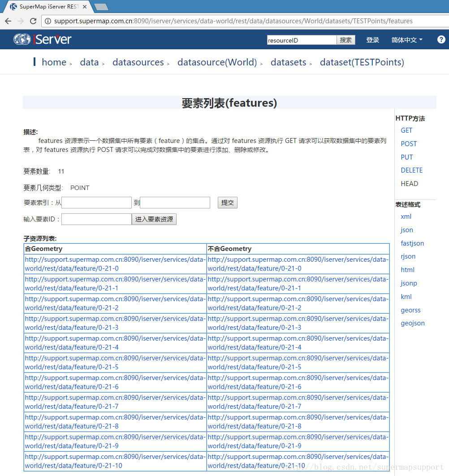
Task: Go to data breadcrumb
Action: pos(89,62)
